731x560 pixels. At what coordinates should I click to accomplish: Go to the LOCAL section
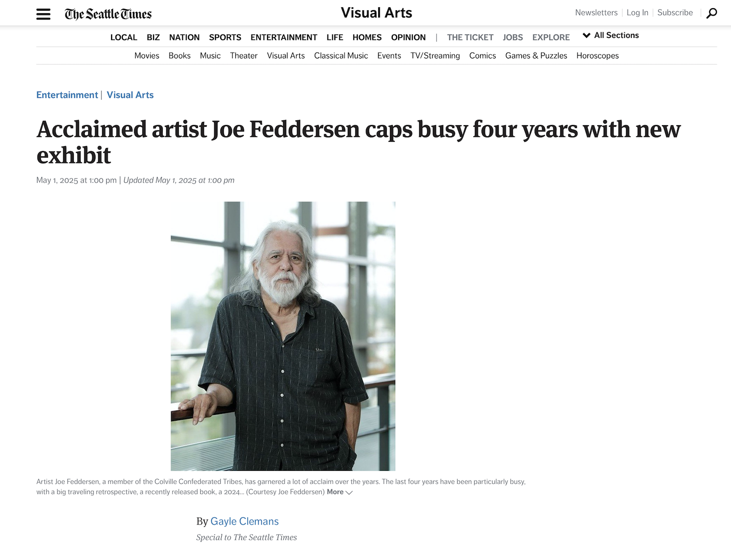tap(124, 37)
